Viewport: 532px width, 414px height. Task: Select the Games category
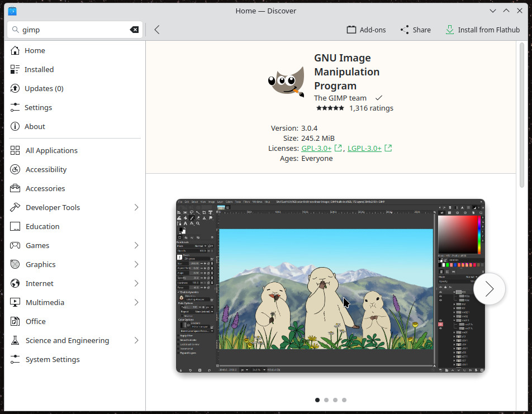pos(75,245)
